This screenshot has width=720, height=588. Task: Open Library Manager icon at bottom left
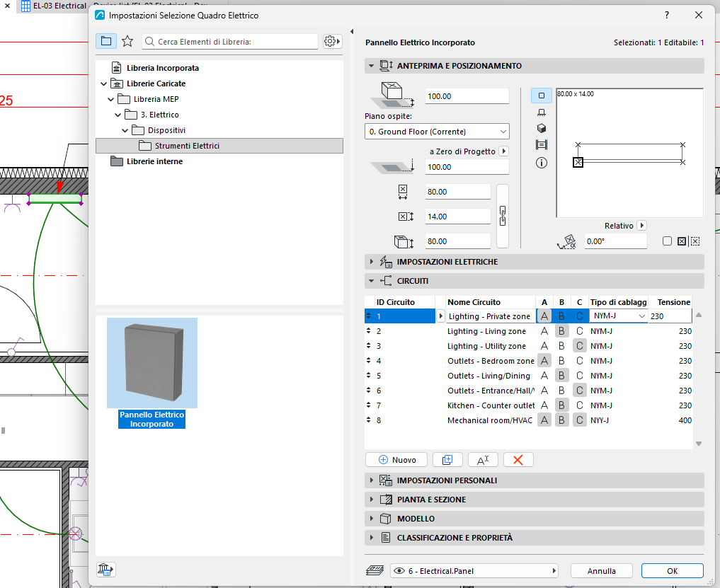[x=105, y=570]
